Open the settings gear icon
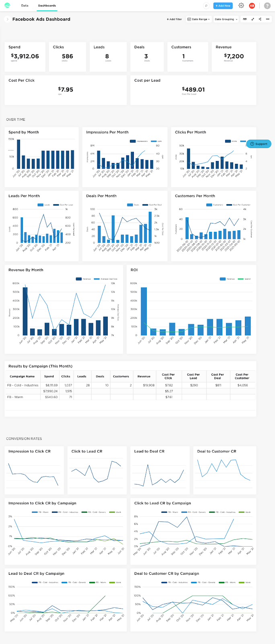Viewport: 275px width, 644px height. click(241, 6)
